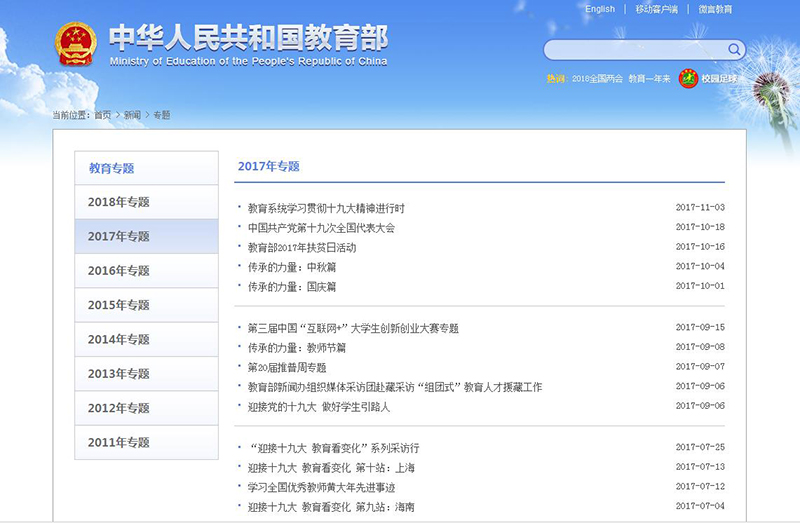
Task: Open the 微言教育 link in header
Action: (715, 9)
